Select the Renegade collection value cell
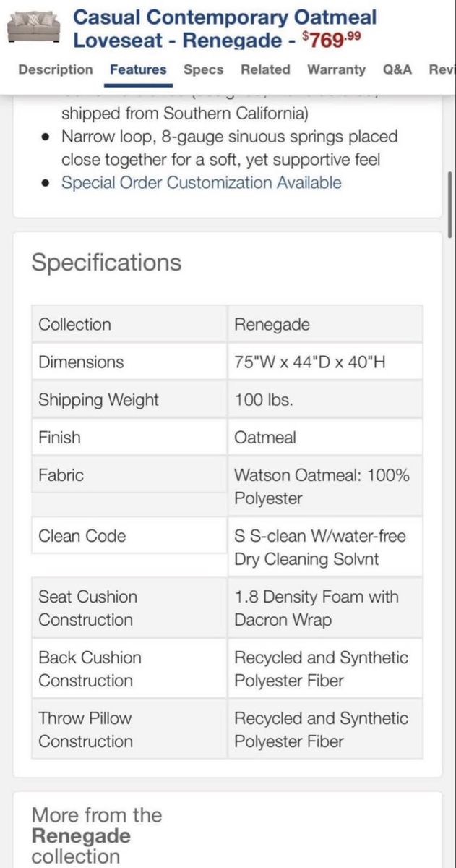 pyautogui.click(x=325, y=324)
